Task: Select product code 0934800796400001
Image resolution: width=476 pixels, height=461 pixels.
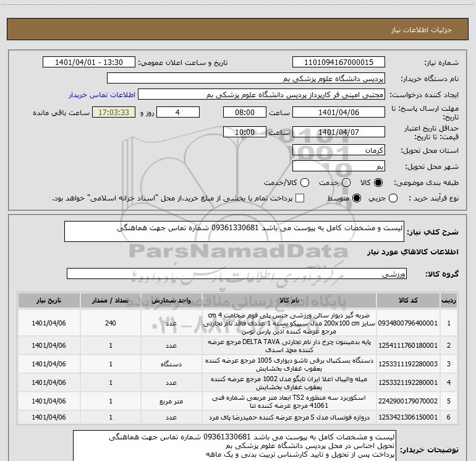Action: [408, 323]
